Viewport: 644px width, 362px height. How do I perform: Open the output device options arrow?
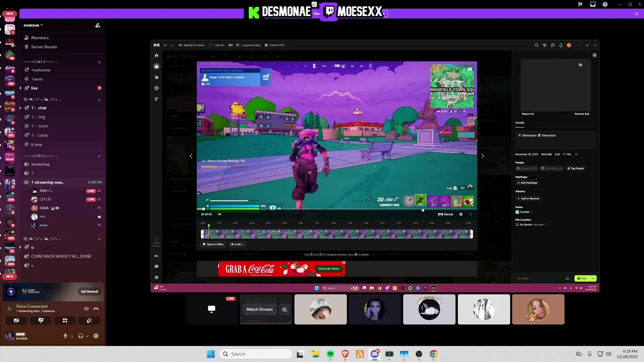pyautogui.click(x=87, y=336)
